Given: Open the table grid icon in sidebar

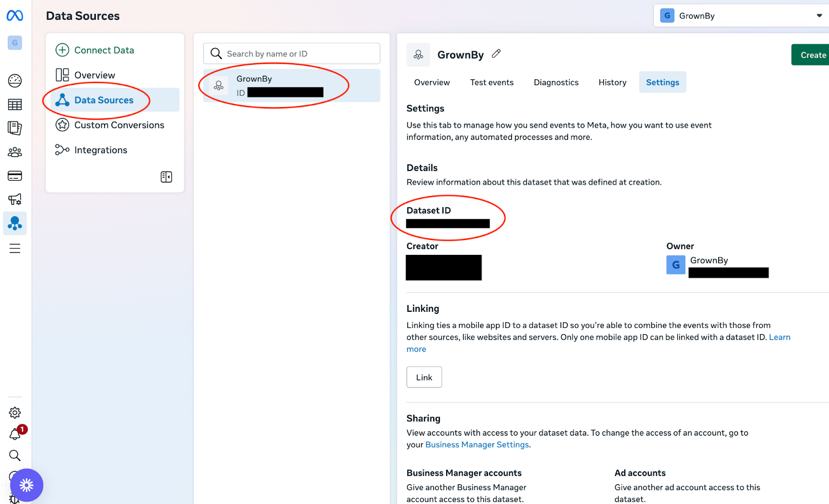Looking at the screenshot, I should (x=15, y=105).
